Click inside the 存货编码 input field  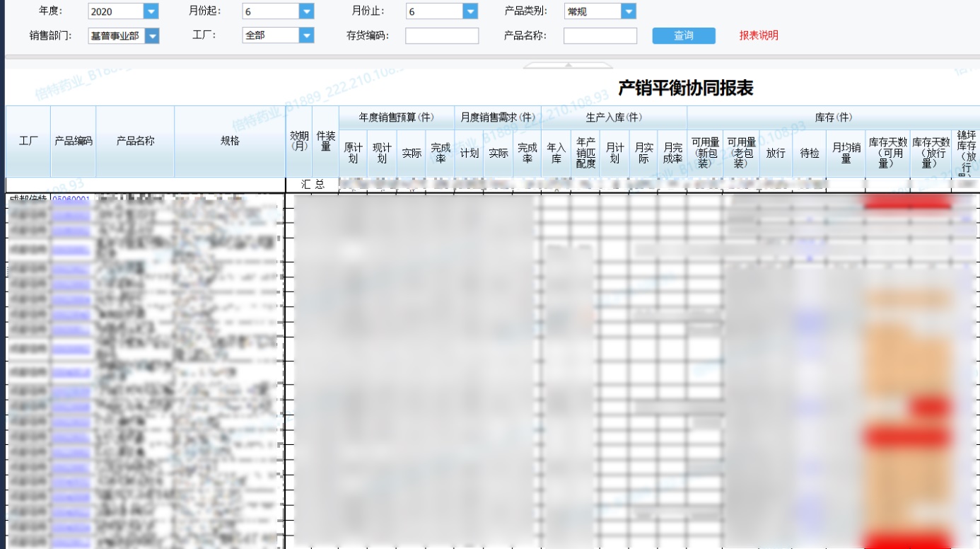[441, 35]
